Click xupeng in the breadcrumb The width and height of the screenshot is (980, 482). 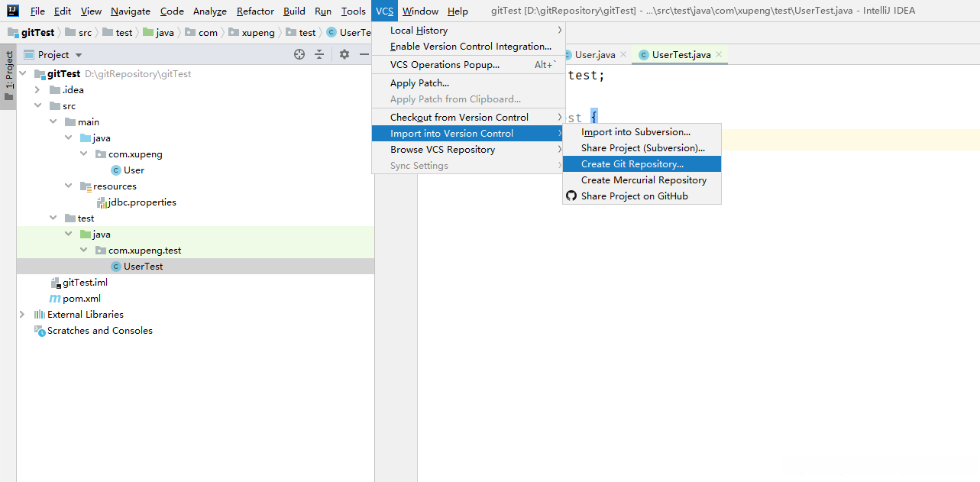tap(258, 33)
